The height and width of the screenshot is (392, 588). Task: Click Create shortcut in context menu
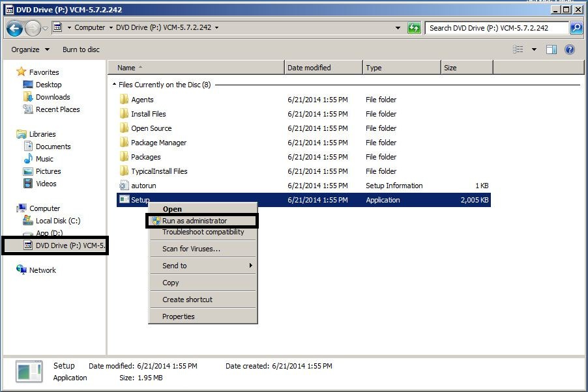(187, 300)
